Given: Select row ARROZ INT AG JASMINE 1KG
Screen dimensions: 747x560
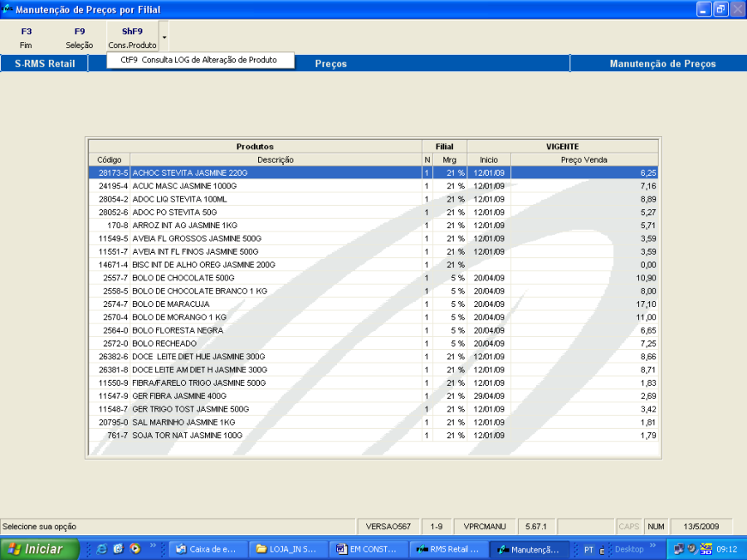Looking at the screenshot, I should coord(373,225).
